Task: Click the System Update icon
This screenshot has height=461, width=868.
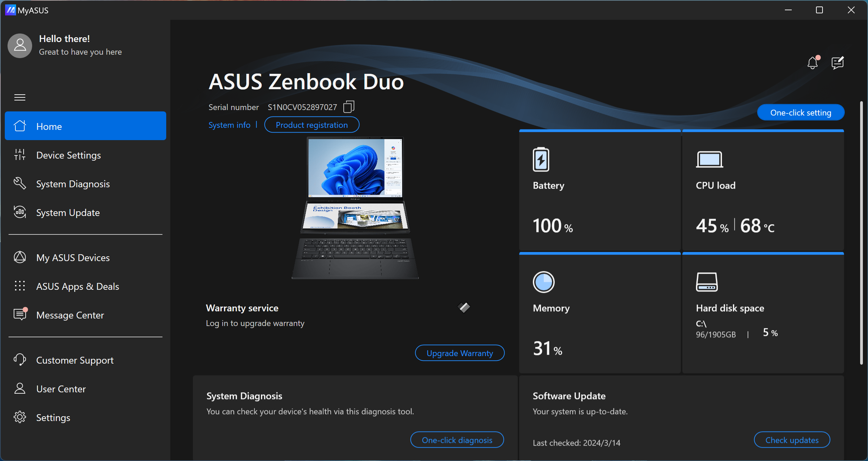Action: coord(20,212)
